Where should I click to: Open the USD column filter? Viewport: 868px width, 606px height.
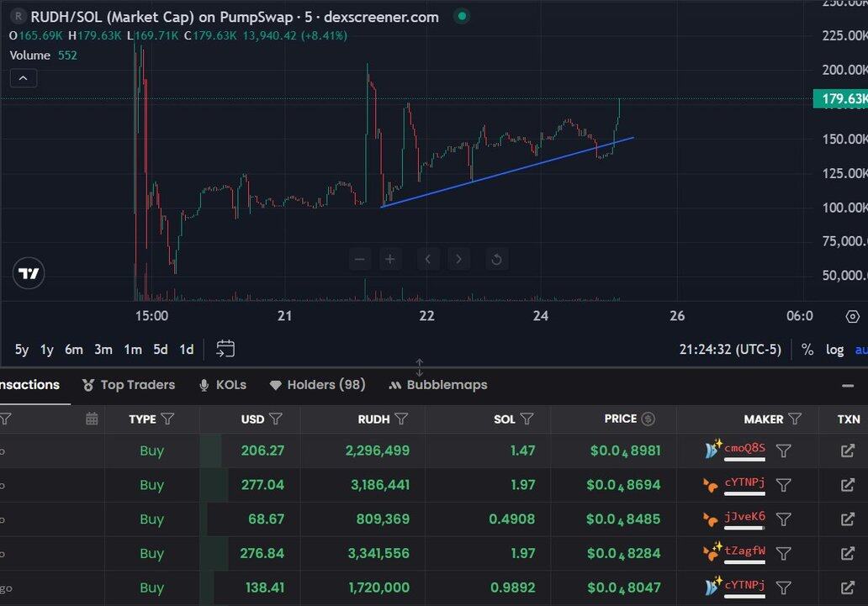click(276, 419)
